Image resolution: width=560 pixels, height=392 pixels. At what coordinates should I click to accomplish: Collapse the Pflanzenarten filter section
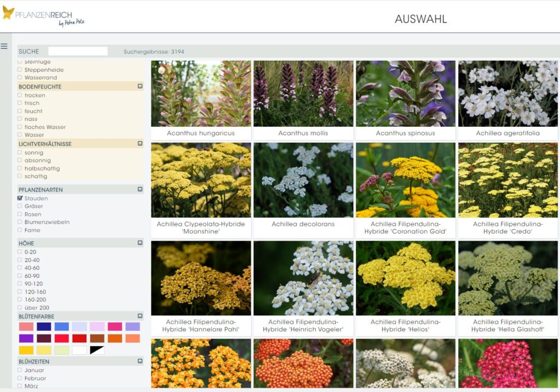coord(140,189)
